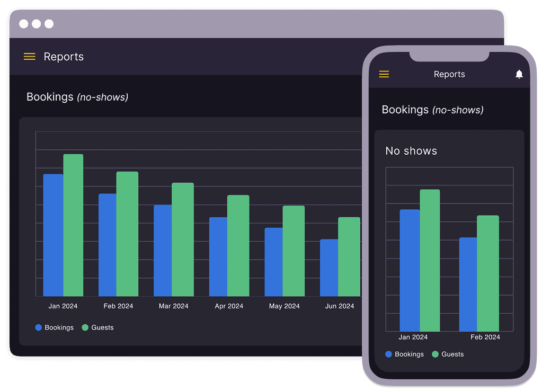Select the Mar 2024 Bookings bar on desktop
The image size is (542, 392).
point(163,250)
